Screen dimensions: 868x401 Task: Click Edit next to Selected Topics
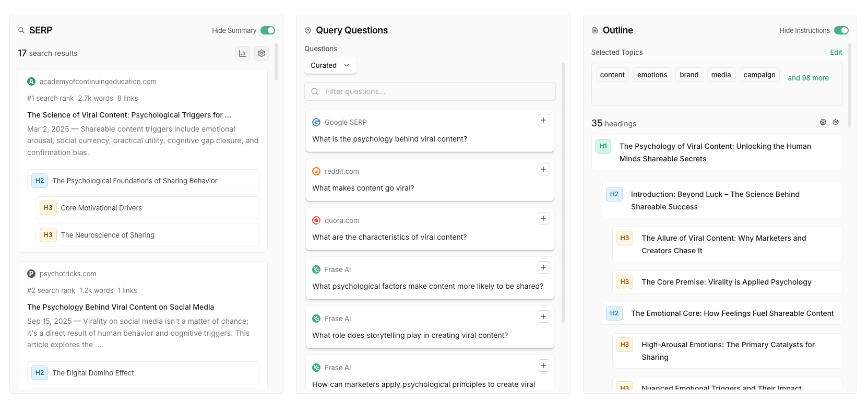[x=836, y=52]
